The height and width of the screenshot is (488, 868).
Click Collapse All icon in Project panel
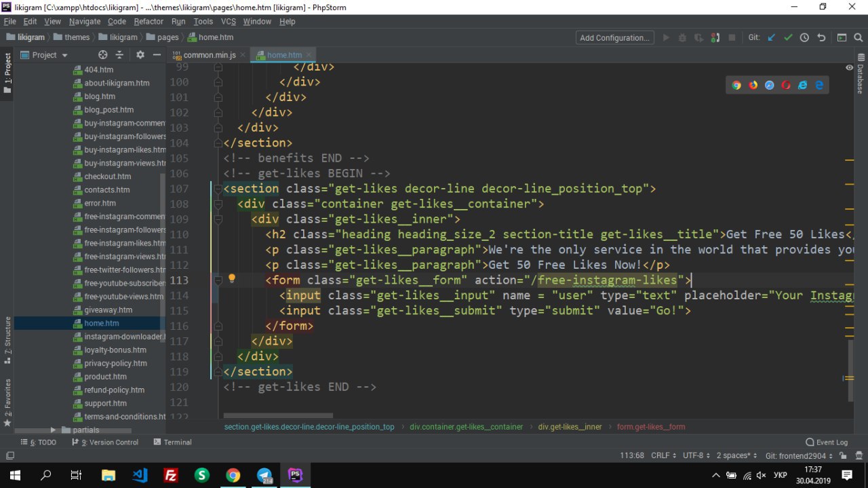119,55
